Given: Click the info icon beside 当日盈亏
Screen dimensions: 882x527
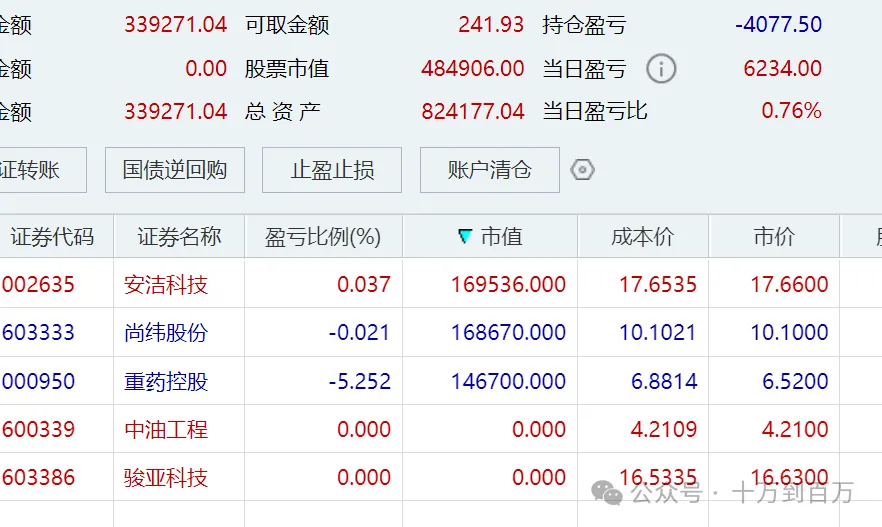Looking at the screenshot, I should pyautogui.click(x=661, y=69).
